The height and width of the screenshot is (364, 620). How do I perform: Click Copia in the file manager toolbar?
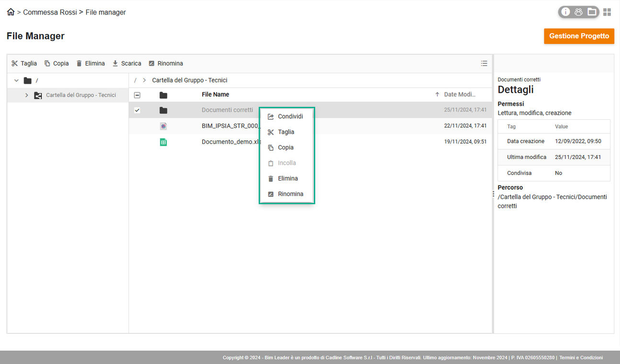click(57, 63)
